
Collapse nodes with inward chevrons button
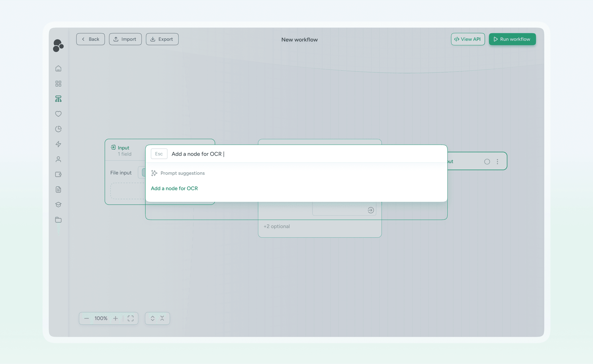(x=162, y=318)
